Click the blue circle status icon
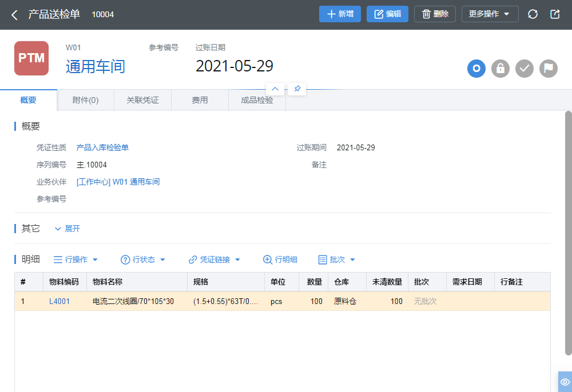 tap(476, 69)
